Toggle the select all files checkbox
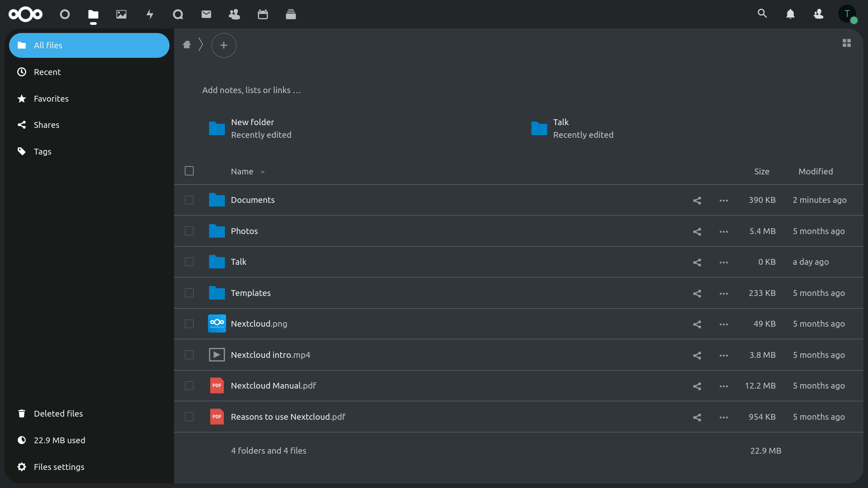 tap(189, 171)
